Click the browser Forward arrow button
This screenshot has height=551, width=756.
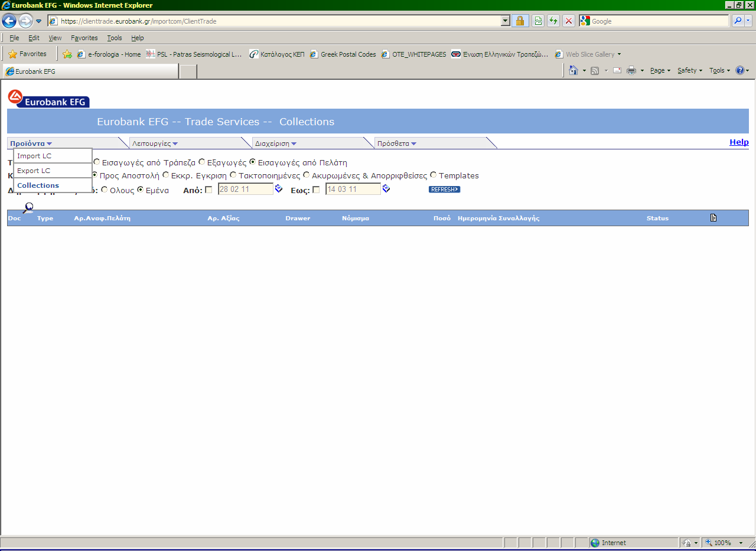click(25, 21)
